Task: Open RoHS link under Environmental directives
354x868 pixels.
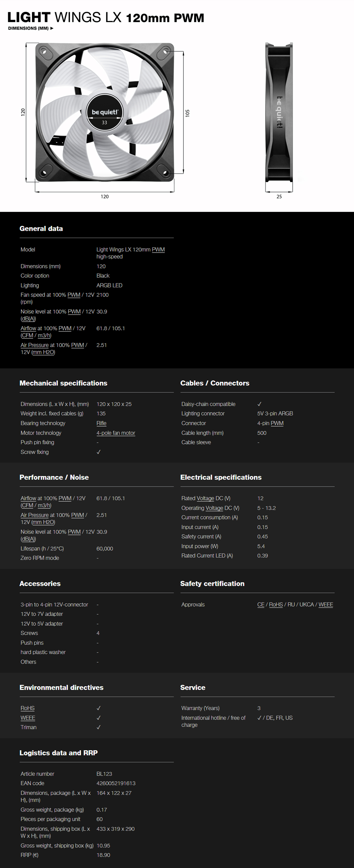Action: [x=27, y=708]
